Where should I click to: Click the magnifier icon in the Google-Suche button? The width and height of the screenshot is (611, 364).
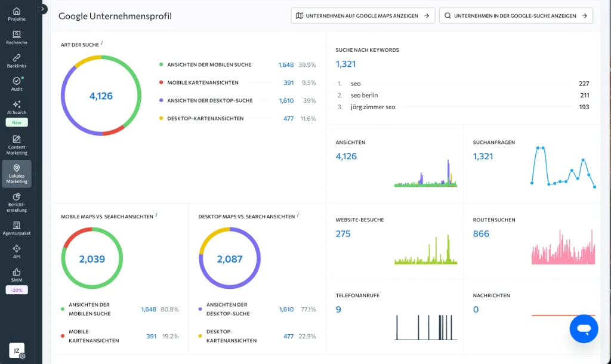(448, 16)
